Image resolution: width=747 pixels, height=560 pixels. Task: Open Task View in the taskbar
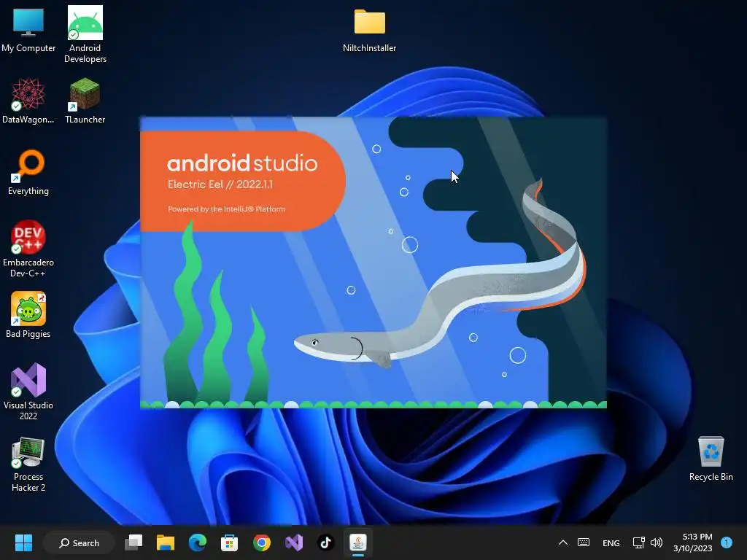click(133, 542)
